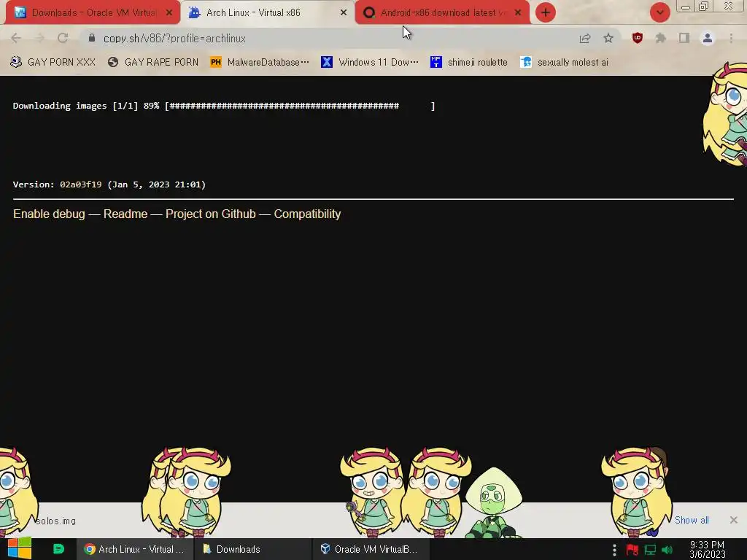View site information via the lock icon
This screenshot has height=560, width=747.
[x=91, y=38]
